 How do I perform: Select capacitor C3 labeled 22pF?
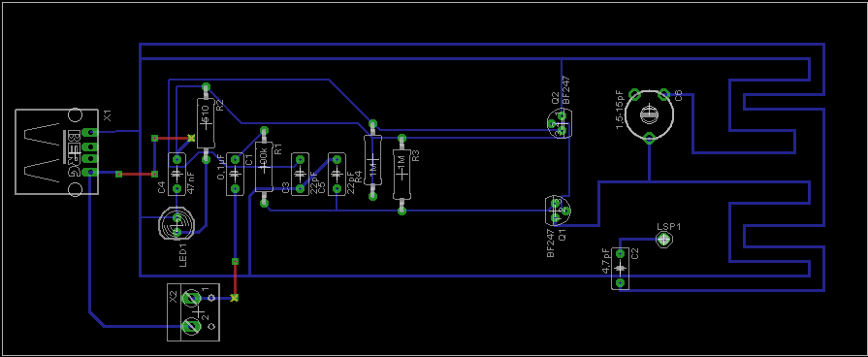[x=300, y=175]
